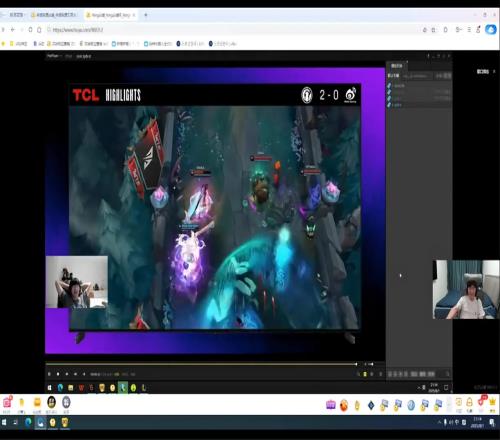Expand the hidden system tray icons
500x440 pixels.
click(439, 422)
